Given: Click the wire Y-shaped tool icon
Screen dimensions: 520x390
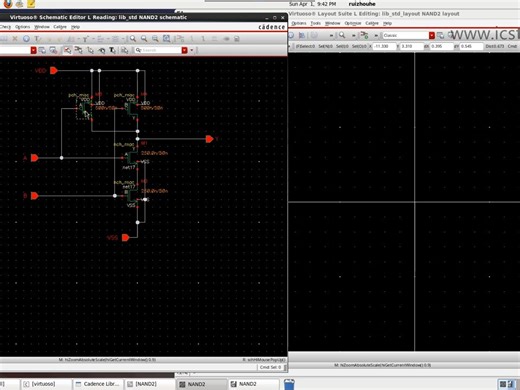Looking at the screenshot, I should pyautogui.click(x=86, y=39).
